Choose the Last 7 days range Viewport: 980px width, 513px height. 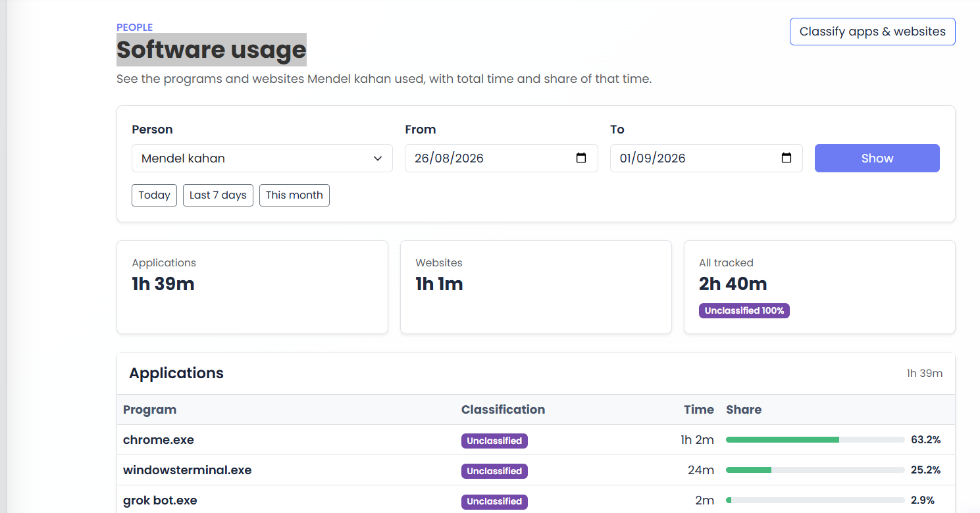[218, 195]
